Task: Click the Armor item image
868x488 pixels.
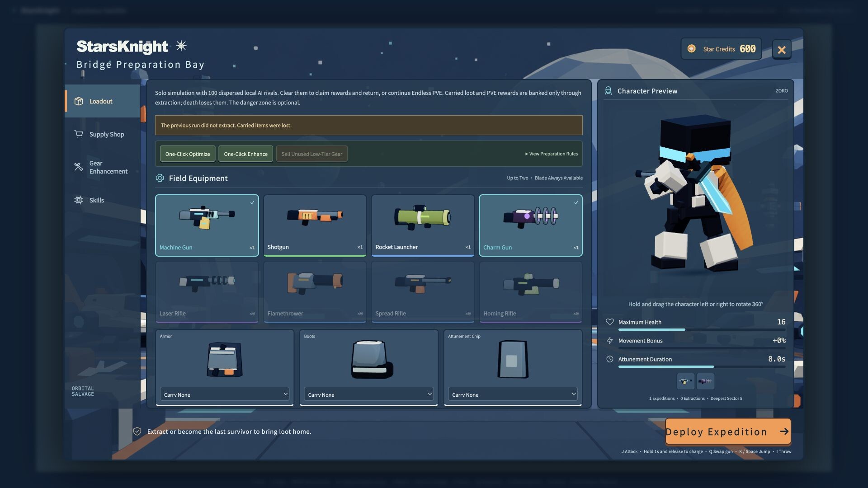Action: (225, 360)
